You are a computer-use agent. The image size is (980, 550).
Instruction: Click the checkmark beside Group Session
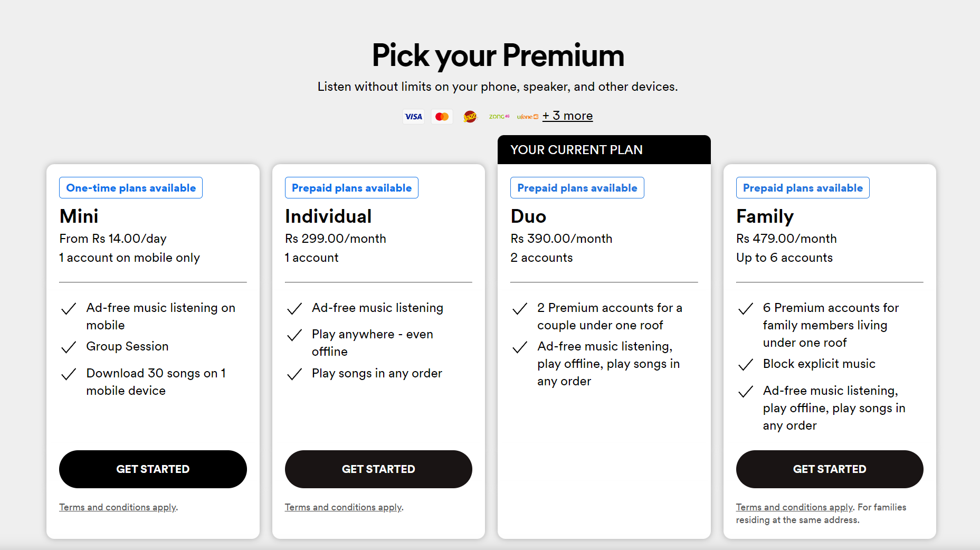pos(69,347)
